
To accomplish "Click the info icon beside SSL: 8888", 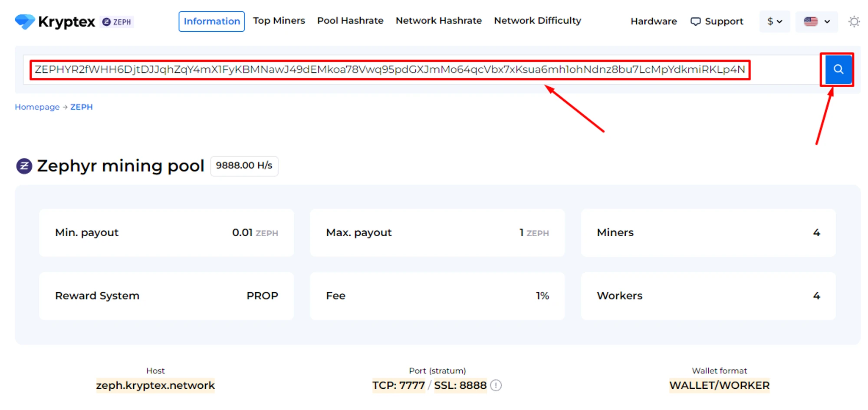I will 496,385.
